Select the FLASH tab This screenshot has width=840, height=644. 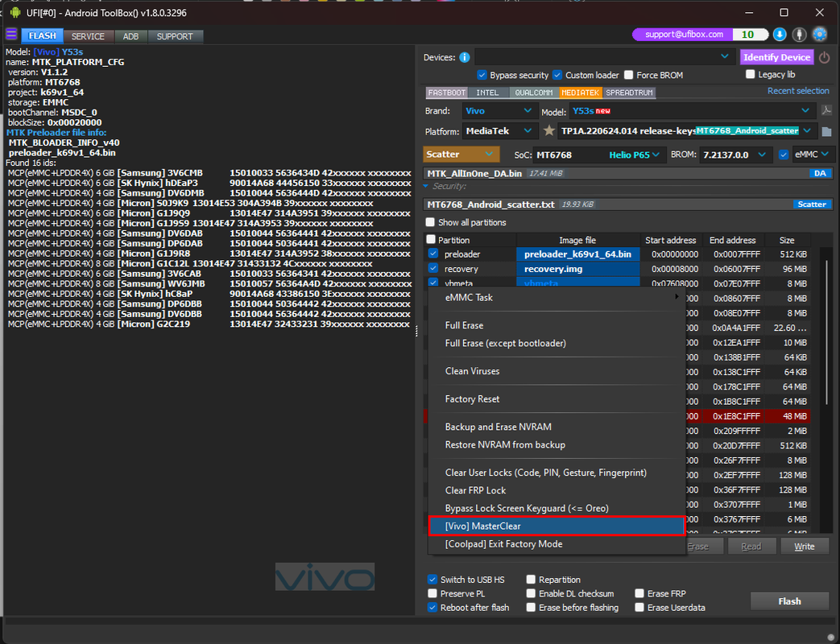point(43,36)
